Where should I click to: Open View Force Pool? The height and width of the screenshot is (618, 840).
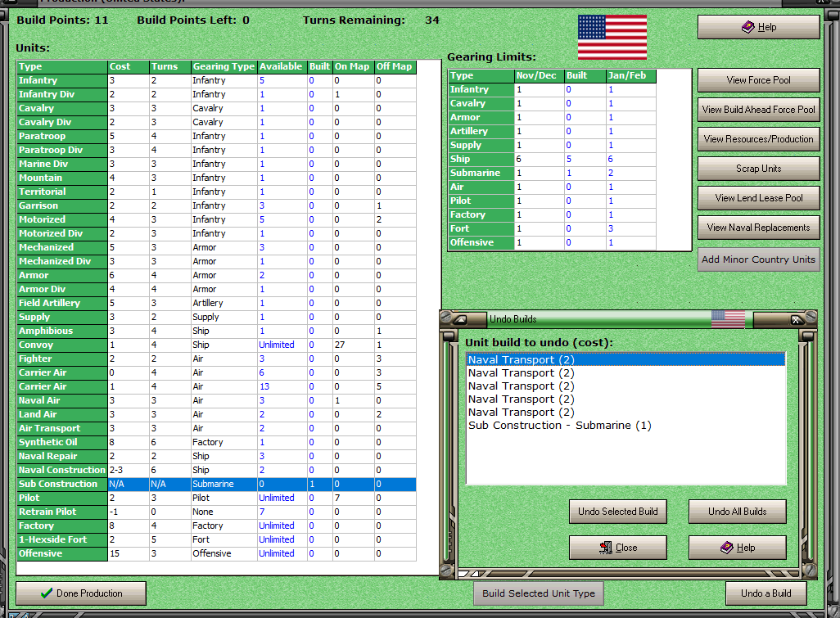tap(758, 79)
